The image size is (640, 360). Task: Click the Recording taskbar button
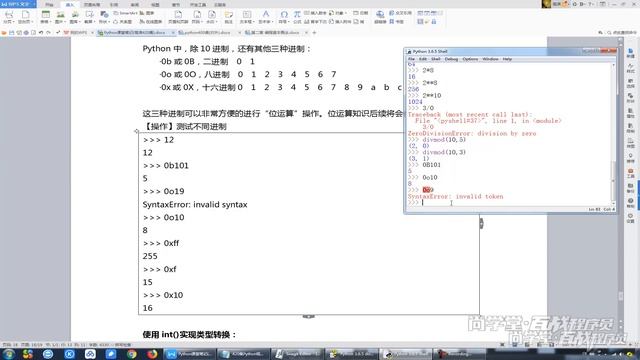(459, 354)
